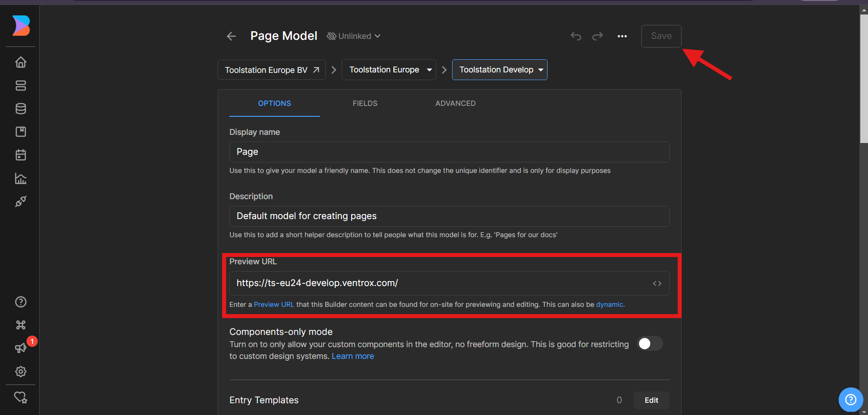Viewport: 868px width, 415px height.
Task: Open the Integrations plug icon
Action: click(x=21, y=201)
